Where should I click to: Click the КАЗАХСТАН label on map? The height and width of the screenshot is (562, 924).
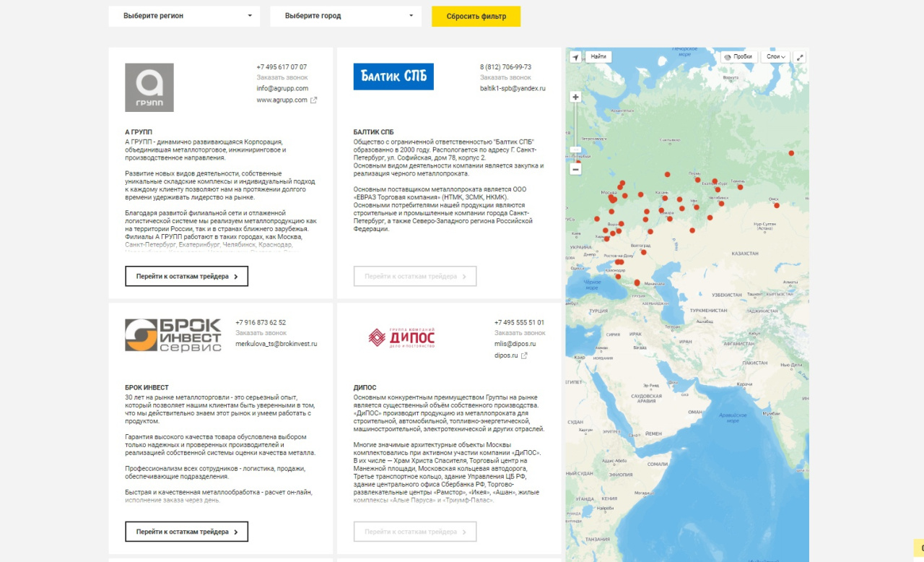click(x=745, y=254)
